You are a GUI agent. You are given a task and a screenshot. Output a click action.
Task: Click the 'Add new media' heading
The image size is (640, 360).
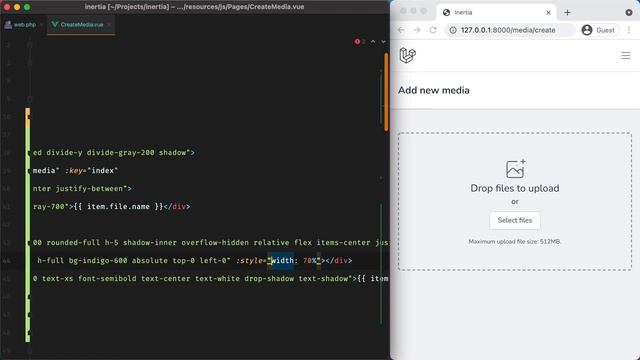click(433, 90)
